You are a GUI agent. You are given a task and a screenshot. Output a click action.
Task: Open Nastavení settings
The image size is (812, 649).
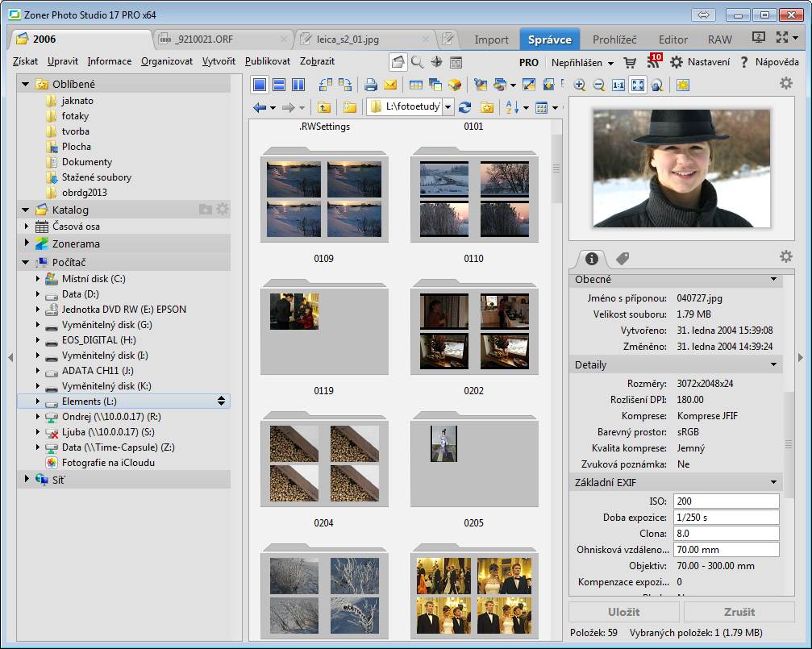(700, 62)
